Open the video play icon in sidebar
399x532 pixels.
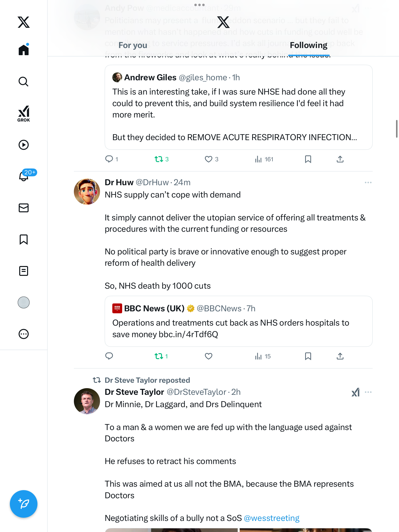24,145
